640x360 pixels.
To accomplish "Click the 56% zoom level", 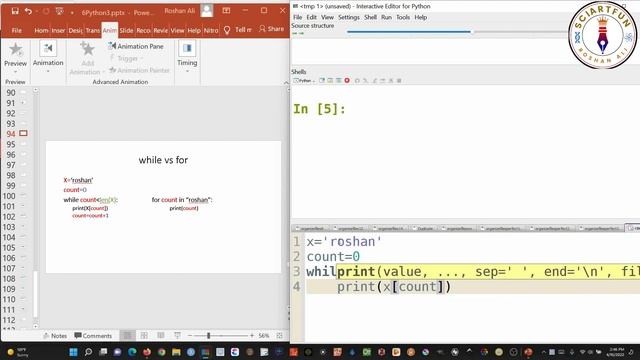I will tap(264, 336).
